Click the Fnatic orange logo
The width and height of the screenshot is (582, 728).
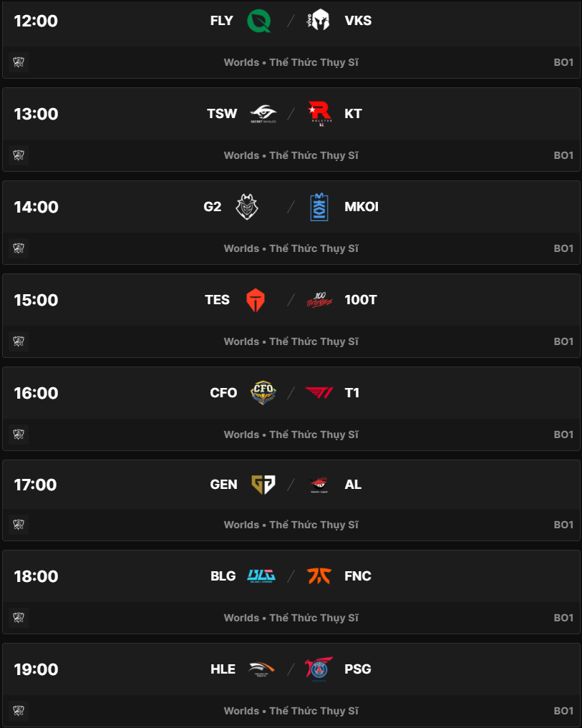click(319, 576)
